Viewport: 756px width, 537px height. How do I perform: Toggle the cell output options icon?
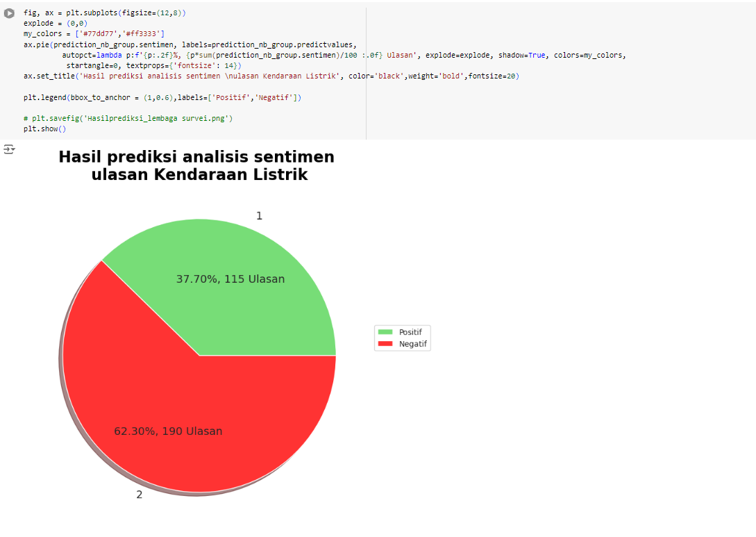(9, 149)
